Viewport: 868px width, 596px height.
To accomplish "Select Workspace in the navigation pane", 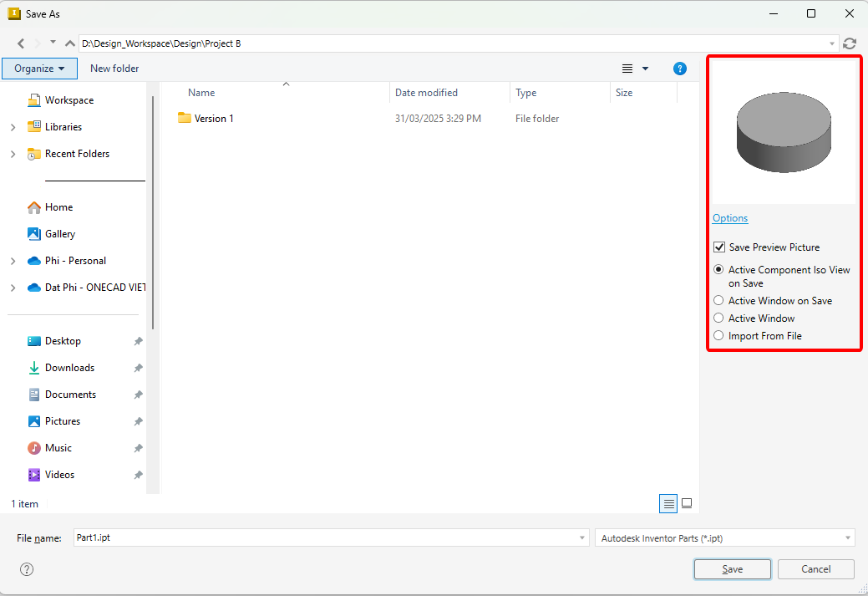I will (x=69, y=100).
